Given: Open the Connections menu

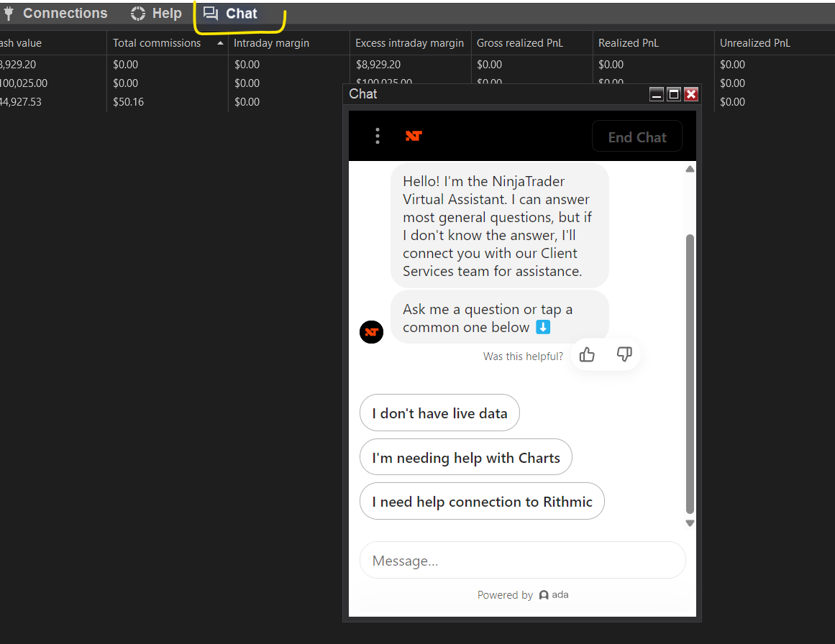Looking at the screenshot, I should click(x=55, y=14).
